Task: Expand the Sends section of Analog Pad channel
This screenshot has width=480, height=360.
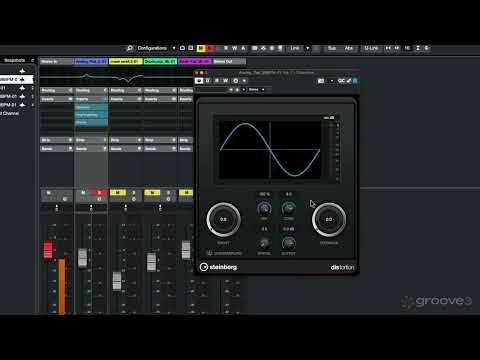Action: pyautogui.click(x=91, y=149)
